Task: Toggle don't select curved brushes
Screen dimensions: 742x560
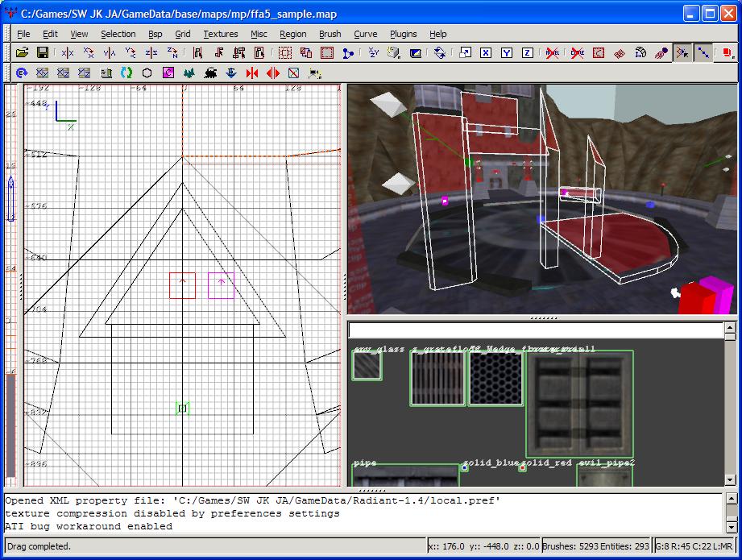Action: (578, 52)
